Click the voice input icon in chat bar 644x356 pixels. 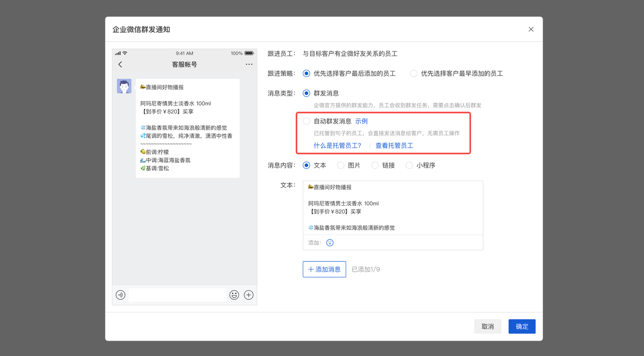coord(120,295)
